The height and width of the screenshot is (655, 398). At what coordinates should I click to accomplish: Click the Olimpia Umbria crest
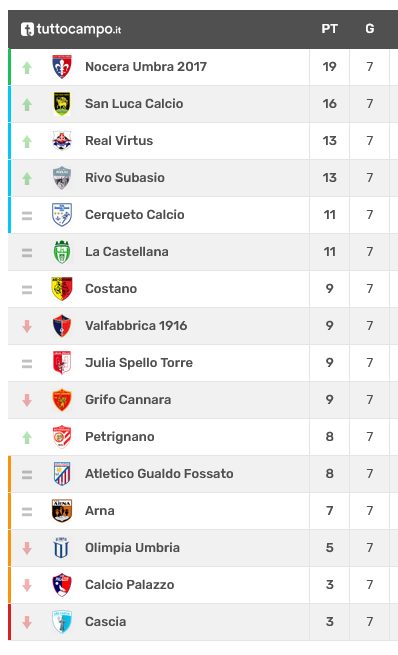[62, 548]
